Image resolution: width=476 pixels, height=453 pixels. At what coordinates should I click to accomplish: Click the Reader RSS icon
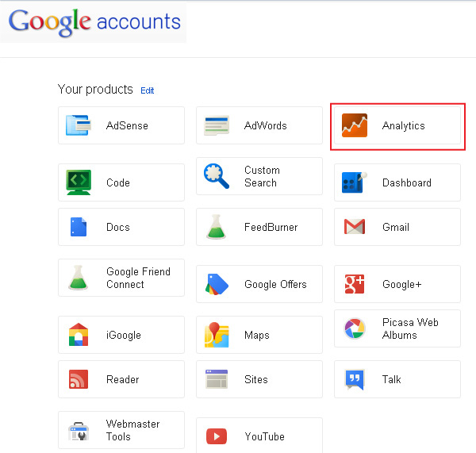[79, 379]
